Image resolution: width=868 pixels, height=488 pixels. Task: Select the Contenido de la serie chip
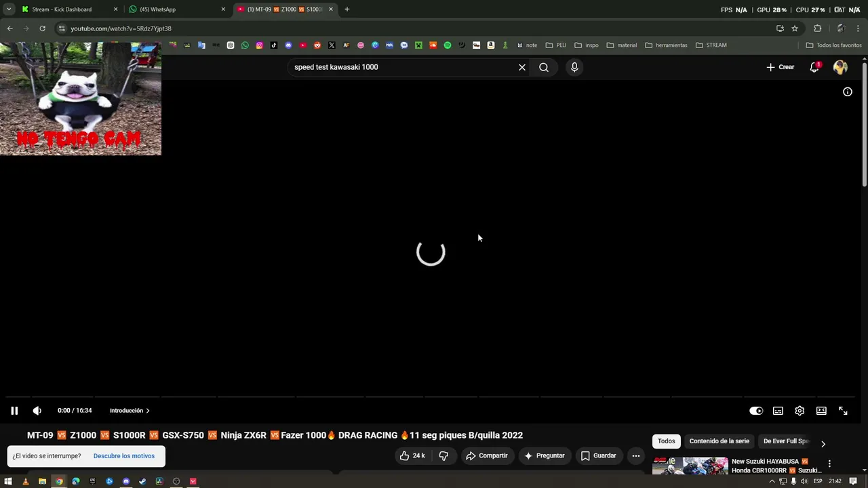point(719,441)
